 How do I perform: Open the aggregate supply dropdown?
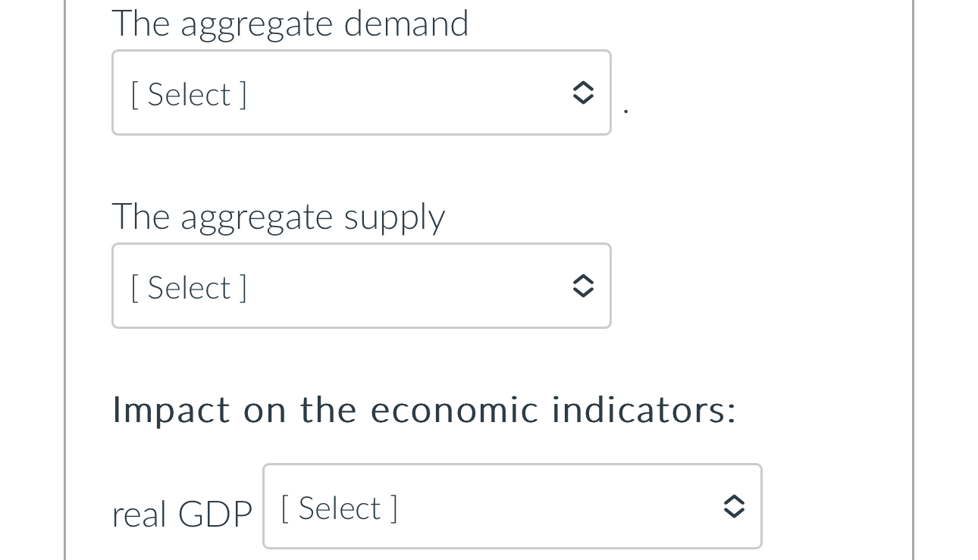pos(361,286)
